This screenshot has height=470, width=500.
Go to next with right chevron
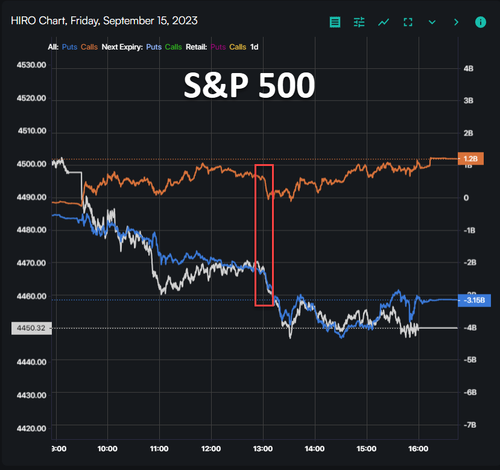tap(456, 22)
